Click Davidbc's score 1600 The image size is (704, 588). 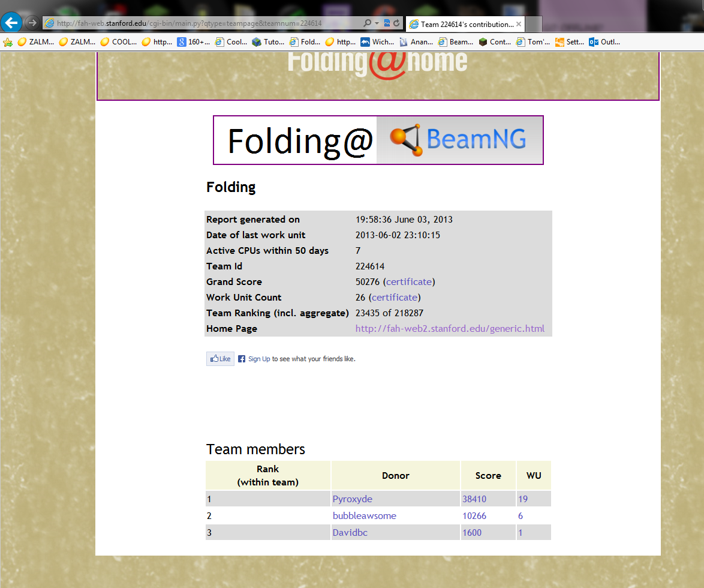tap(472, 532)
